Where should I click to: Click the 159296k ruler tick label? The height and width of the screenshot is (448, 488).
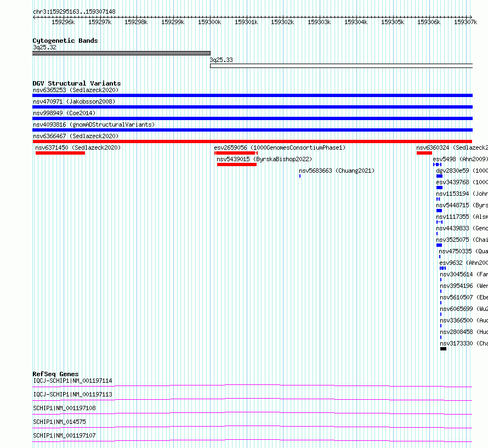coord(63,22)
